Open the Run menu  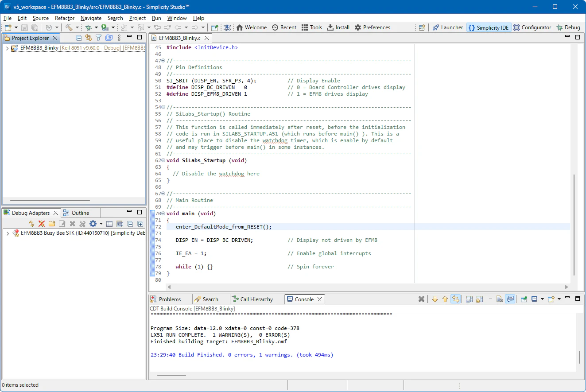[156, 18]
